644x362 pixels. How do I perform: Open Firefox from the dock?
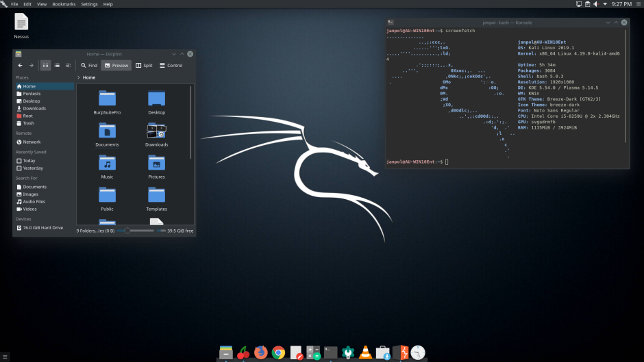(261, 352)
